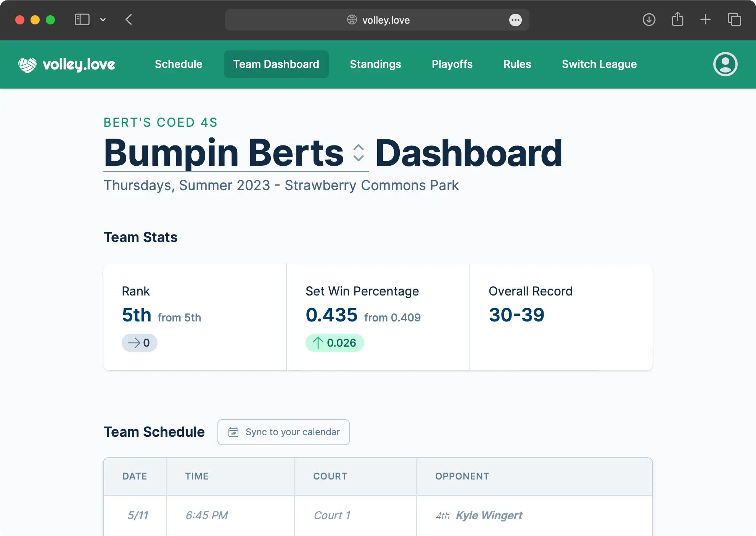Viewport: 756px width, 536px height.
Task: Click the volley.love address bar field
Action: (386, 20)
